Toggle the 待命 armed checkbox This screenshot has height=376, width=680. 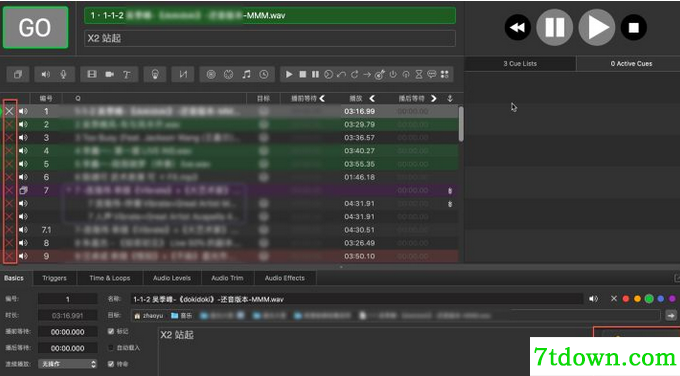pos(111,364)
